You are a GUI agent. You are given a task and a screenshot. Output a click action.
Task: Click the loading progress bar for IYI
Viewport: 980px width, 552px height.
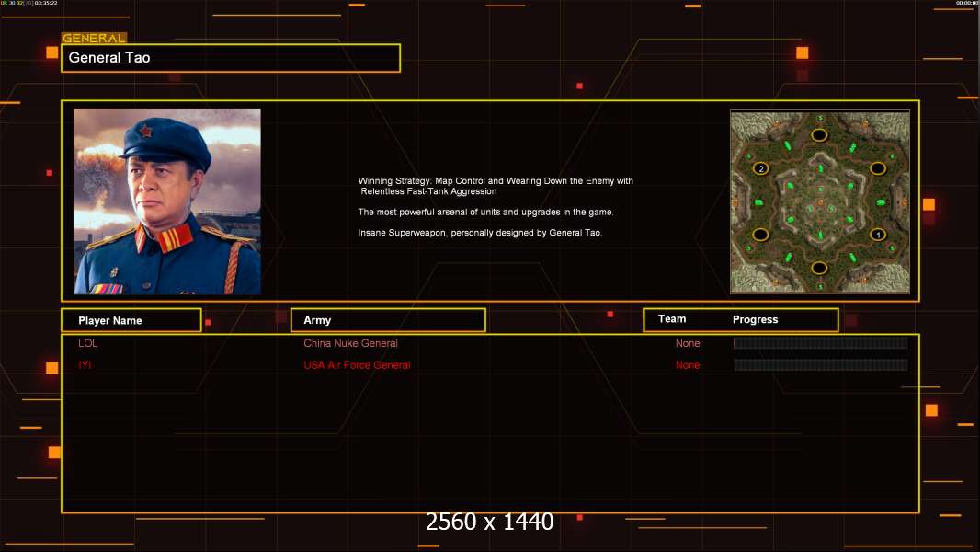[821, 365]
